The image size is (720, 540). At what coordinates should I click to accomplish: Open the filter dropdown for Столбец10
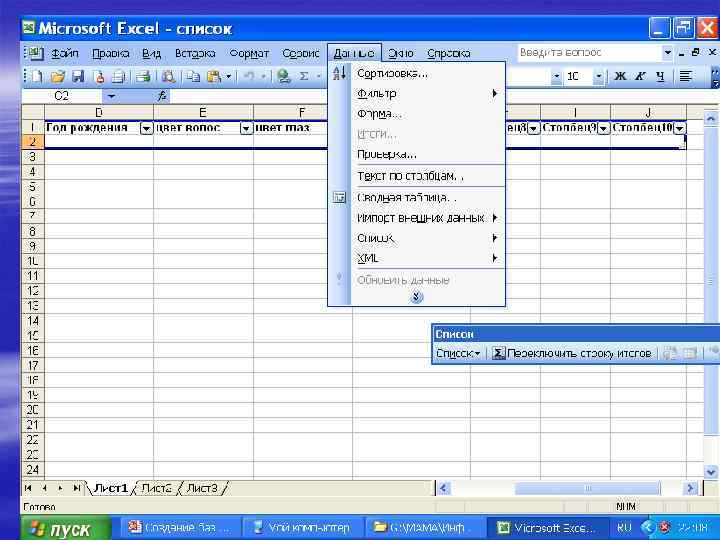click(680, 129)
